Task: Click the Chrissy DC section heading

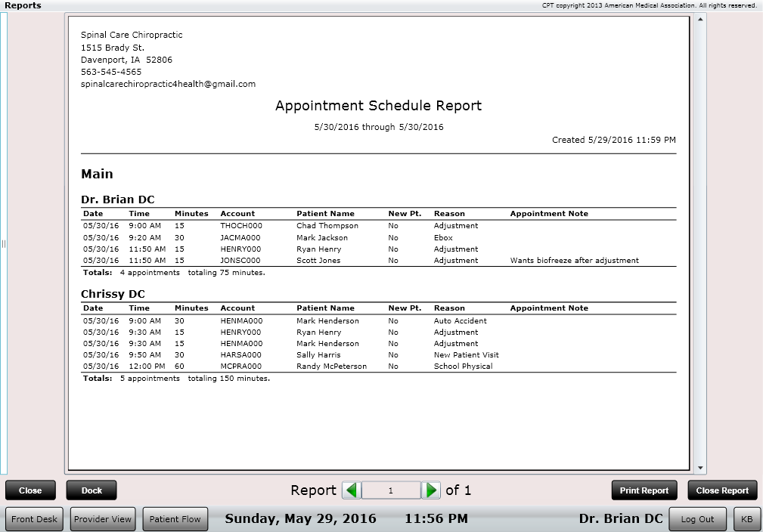Action: pyautogui.click(x=113, y=294)
